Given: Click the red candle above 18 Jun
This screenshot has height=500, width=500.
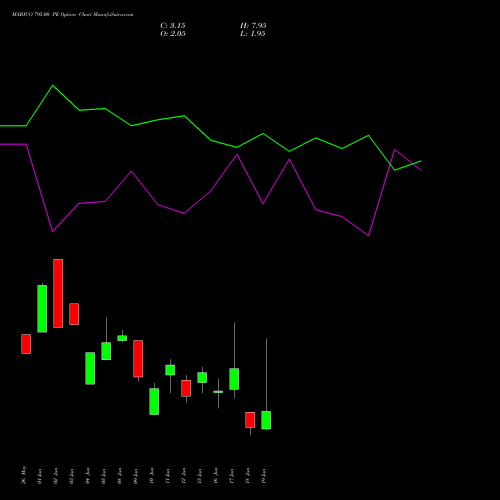Looking at the screenshot, I should (250, 420).
